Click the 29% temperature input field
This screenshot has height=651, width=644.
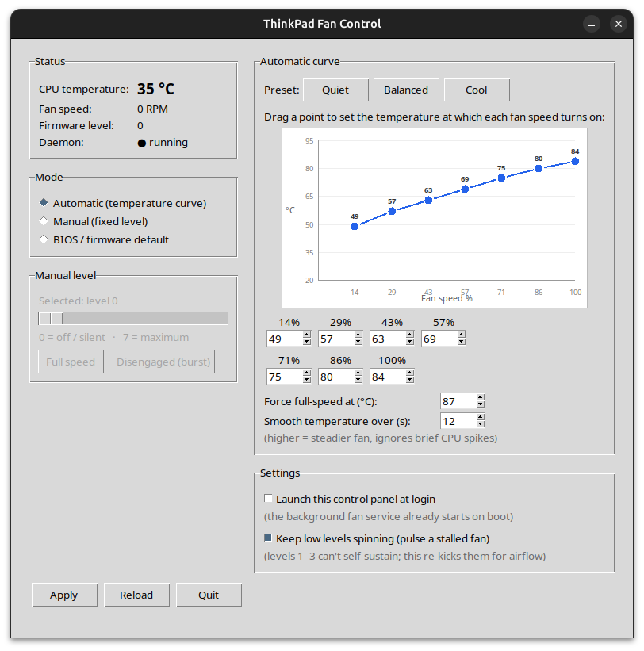click(x=336, y=339)
